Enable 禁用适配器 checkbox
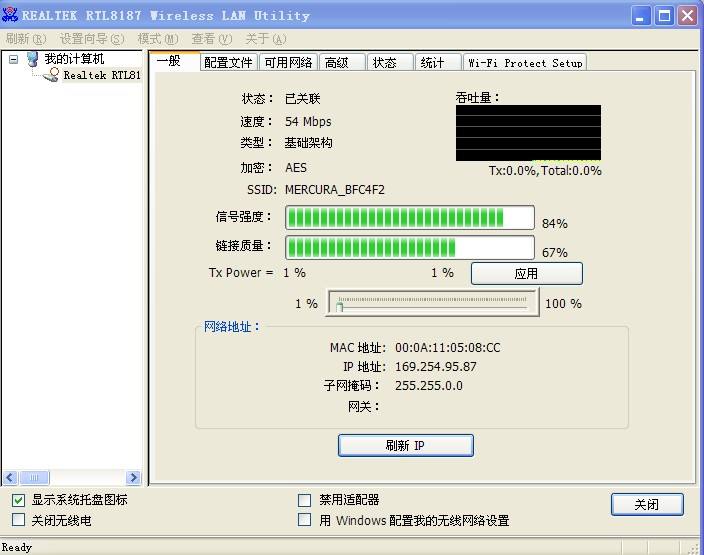The image size is (704, 555). pyautogui.click(x=304, y=500)
